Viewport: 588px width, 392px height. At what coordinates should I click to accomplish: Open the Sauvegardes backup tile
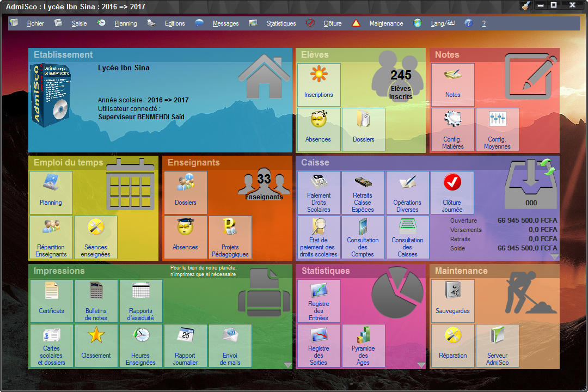pyautogui.click(x=452, y=301)
